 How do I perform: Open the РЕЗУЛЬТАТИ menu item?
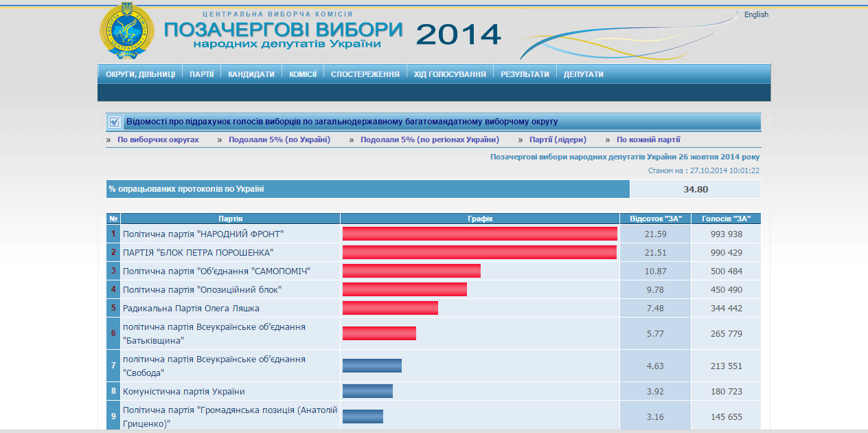(x=525, y=74)
